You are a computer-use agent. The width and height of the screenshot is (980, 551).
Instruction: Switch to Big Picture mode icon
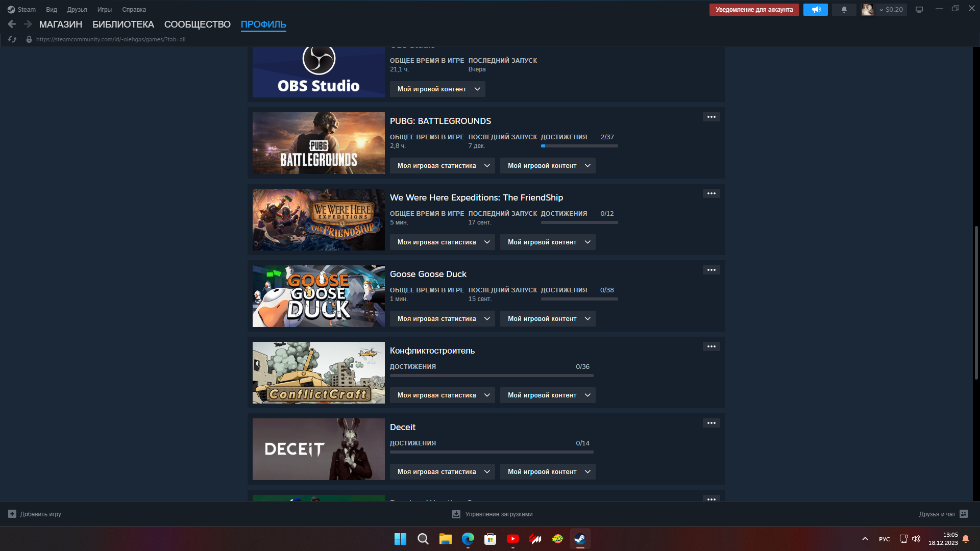tap(919, 10)
